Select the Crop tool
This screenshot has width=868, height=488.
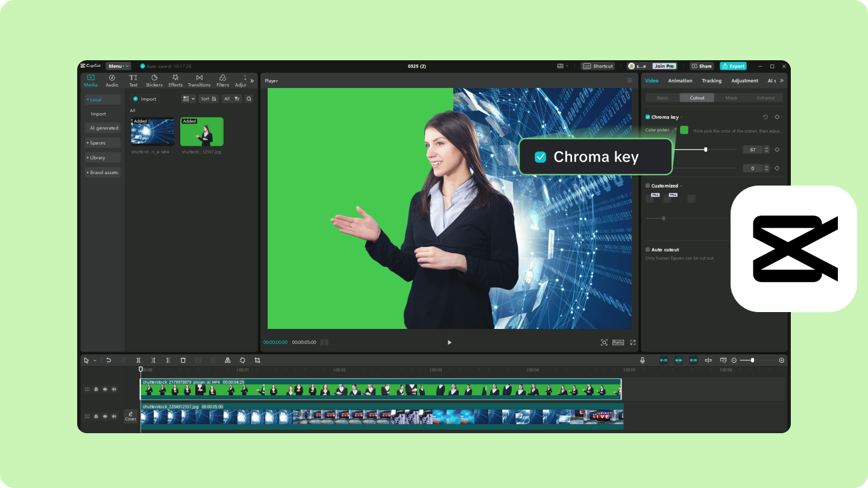click(257, 360)
